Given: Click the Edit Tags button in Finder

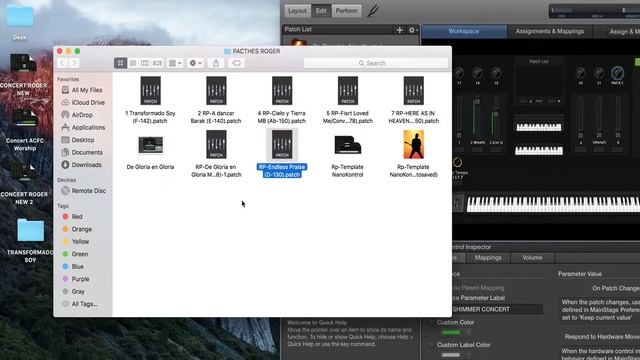Looking at the screenshot, I should 236,63.
